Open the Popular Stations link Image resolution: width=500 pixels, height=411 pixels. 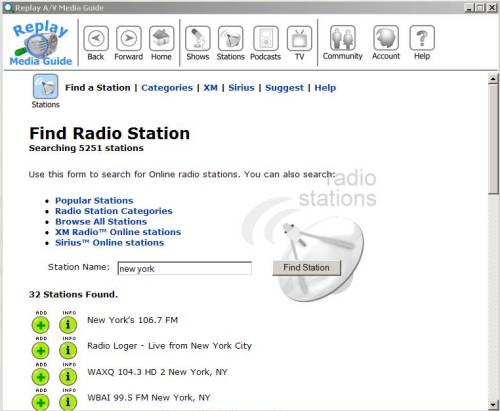pyautogui.click(x=94, y=201)
